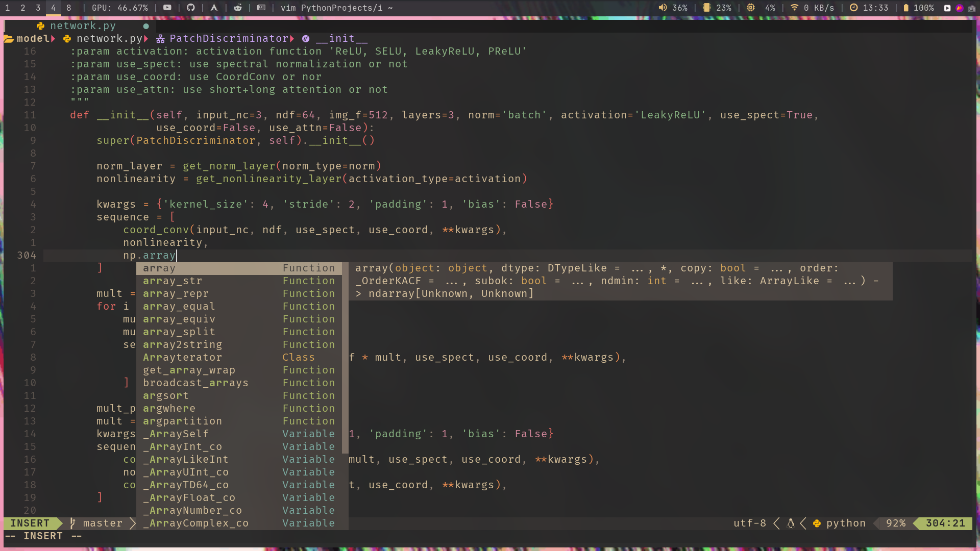
Task: Click the completion popup scrollbar thumb
Action: point(345,357)
